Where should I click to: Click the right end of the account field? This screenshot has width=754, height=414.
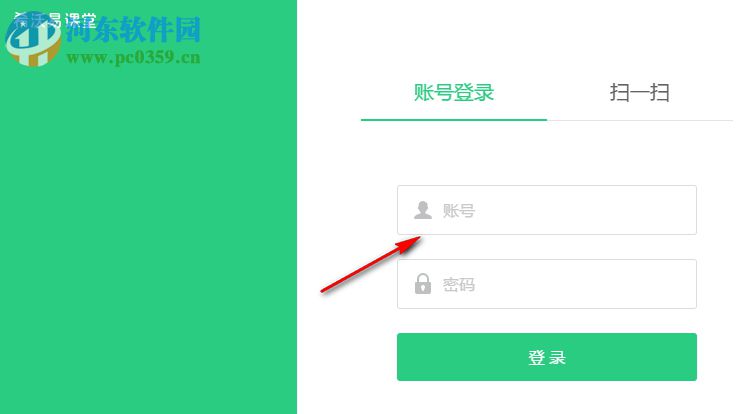[683, 210]
